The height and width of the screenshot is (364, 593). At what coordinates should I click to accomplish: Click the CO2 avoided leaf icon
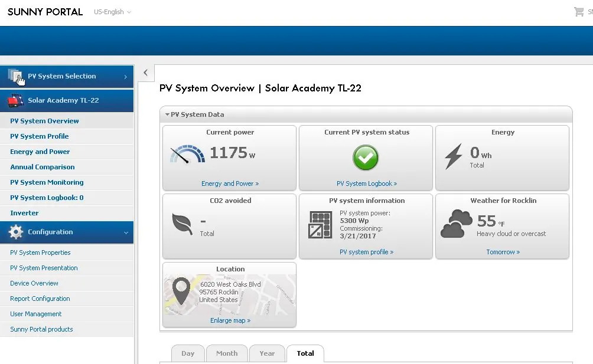pyautogui.click(x=183, y=224)
